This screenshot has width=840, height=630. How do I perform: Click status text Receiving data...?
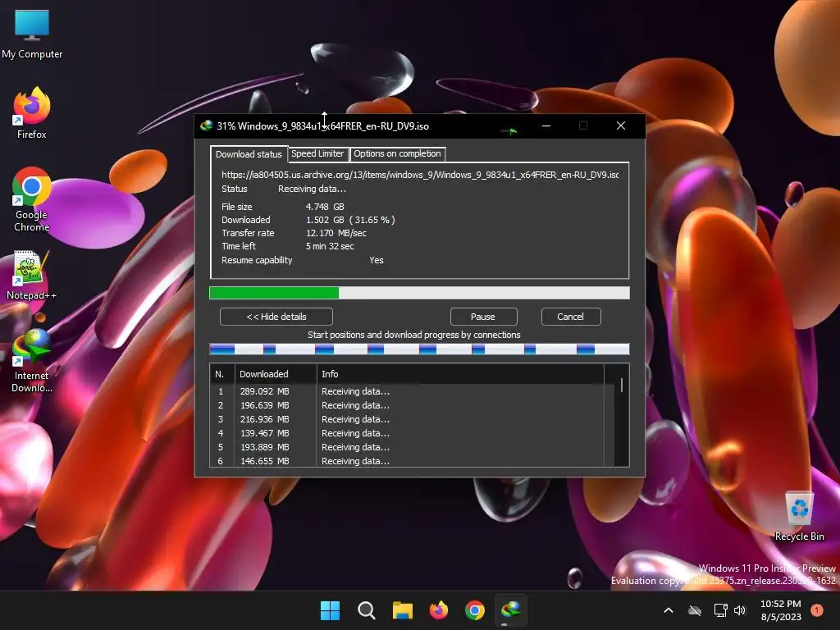(x=312, y=189)
